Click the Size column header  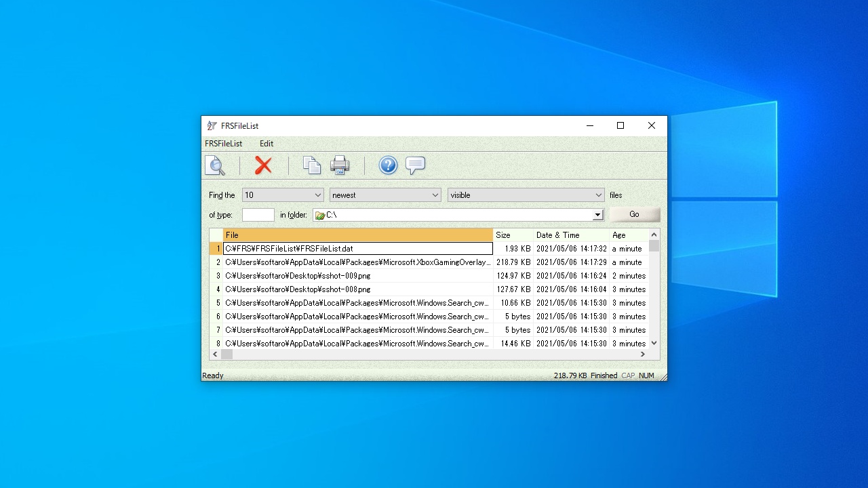(x=513, y=235)
